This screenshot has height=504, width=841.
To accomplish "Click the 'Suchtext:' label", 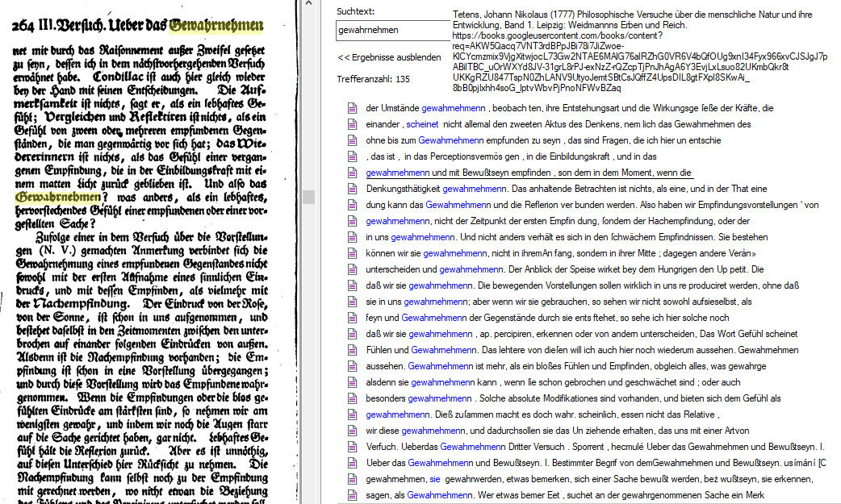I will (356, 11).
